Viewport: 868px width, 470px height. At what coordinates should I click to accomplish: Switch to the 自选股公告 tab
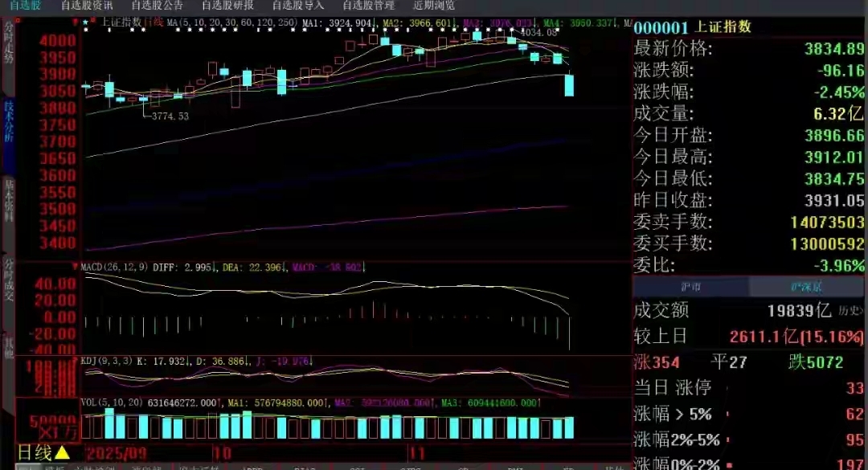(x=157, y=6)
